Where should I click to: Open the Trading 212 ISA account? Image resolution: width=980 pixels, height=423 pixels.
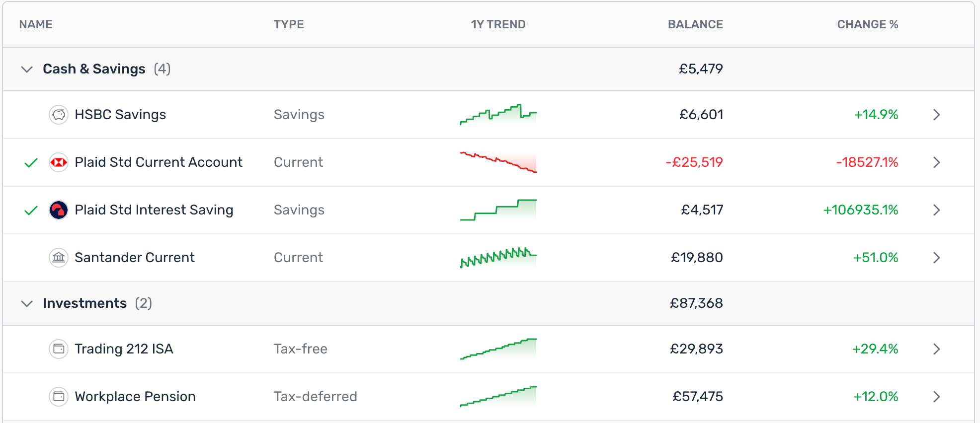(x=124, y=349)
